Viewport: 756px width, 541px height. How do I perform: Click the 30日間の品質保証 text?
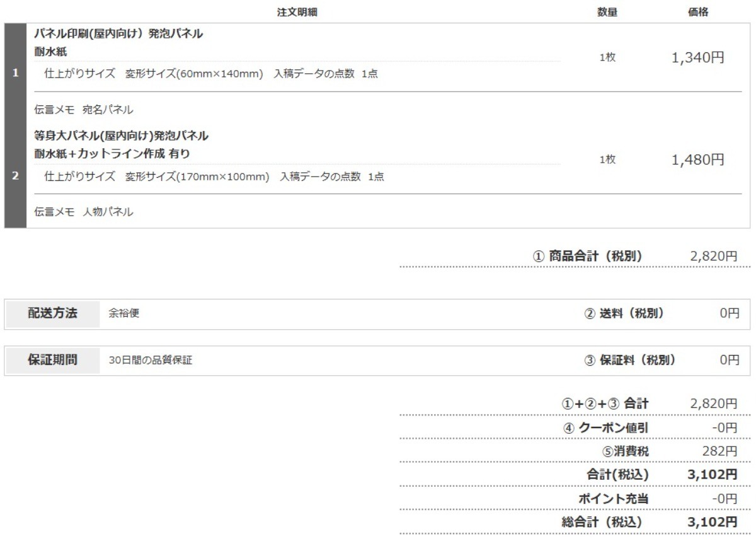(x=151, y=361)
